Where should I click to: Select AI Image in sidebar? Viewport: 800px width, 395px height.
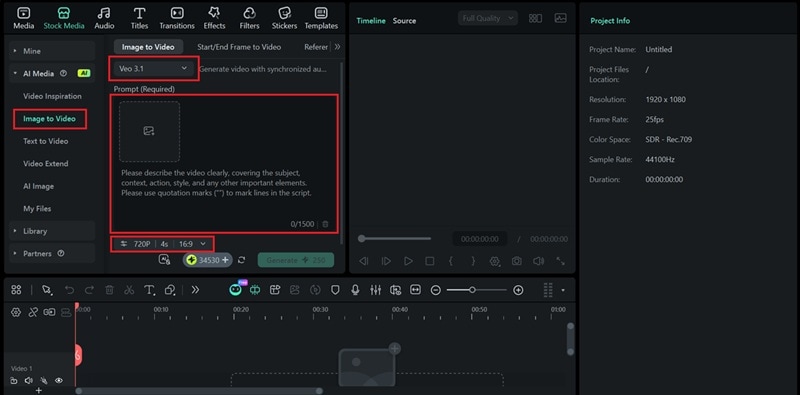pos(38,186)
